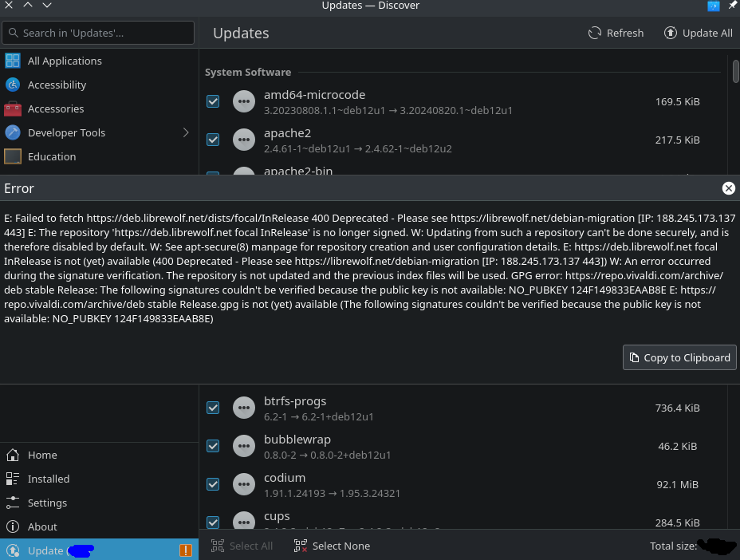Image resolution: width=740 pixels, height=560 pixels.
Task: Click the Update All arrow icon
Action: 671,33
